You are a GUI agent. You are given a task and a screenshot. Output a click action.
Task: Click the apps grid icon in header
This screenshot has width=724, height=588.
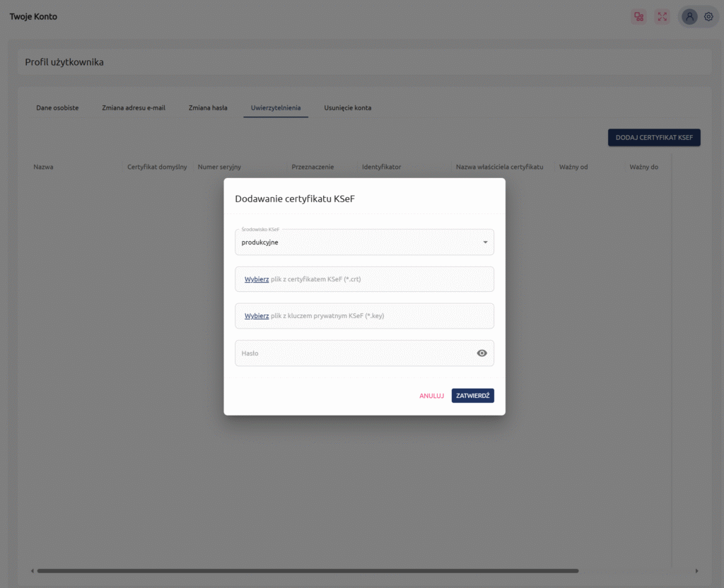638,17
